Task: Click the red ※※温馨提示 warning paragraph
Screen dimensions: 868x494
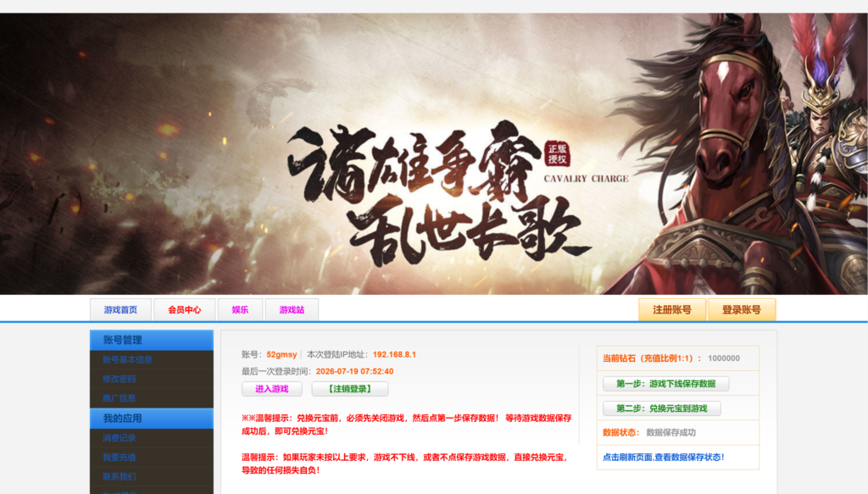Action: coord(407,425)
